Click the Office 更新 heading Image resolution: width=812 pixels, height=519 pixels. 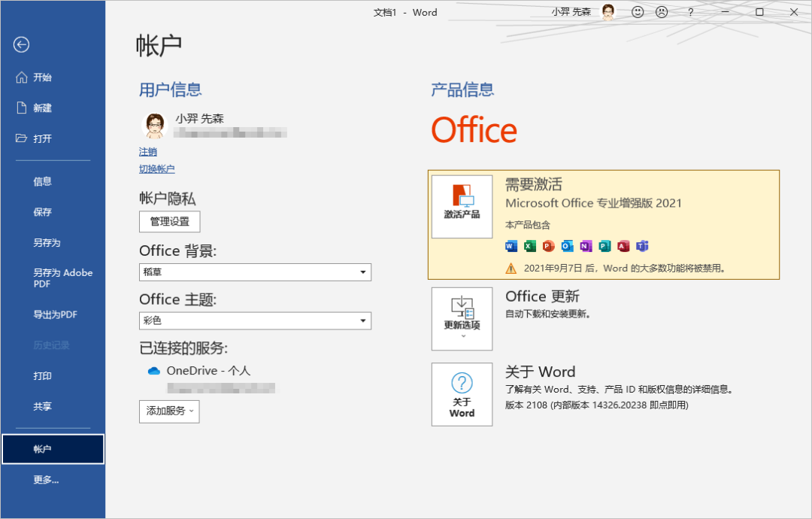point(542,296)
